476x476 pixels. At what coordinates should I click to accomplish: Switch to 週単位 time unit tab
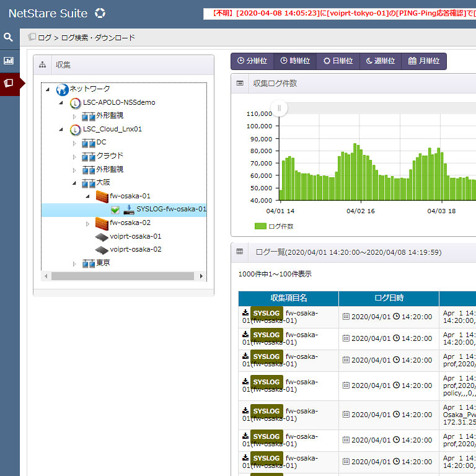point(381,61)
